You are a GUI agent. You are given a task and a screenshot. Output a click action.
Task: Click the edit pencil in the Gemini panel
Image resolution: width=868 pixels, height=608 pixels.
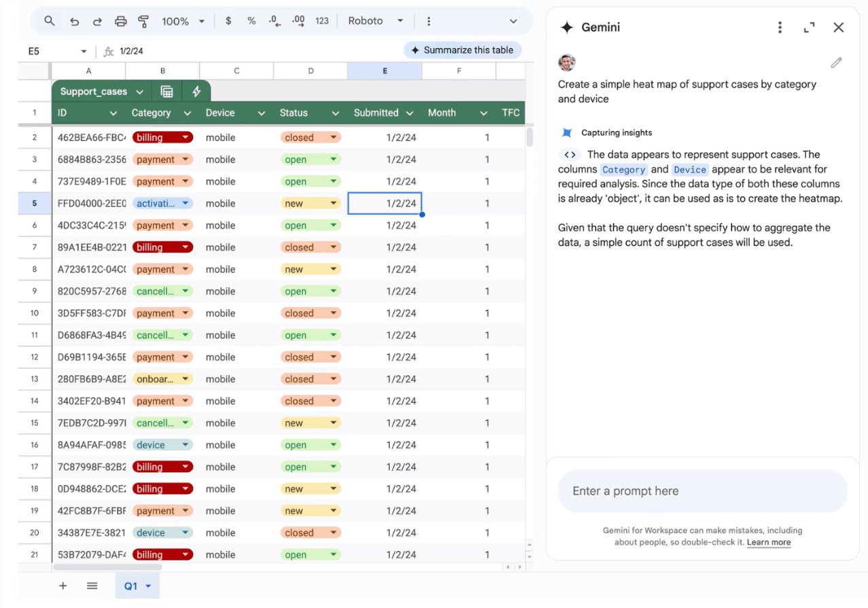tap(837, 62)
